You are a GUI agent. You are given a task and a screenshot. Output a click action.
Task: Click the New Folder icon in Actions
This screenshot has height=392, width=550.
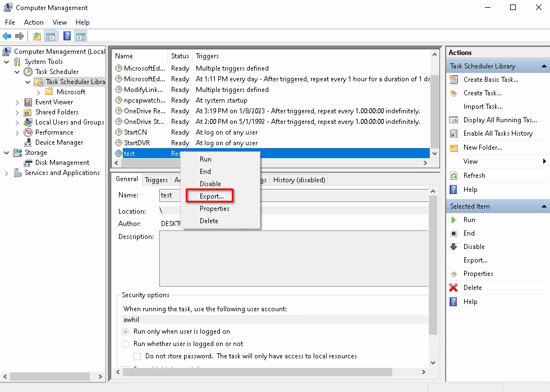coord(454,147)
